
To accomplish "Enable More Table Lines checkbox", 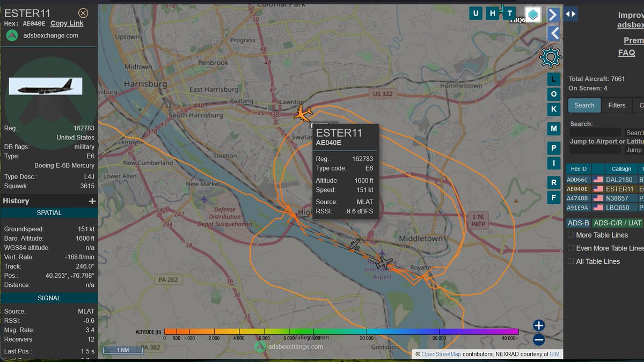I will pyautogui.click(x=570, y=235).
